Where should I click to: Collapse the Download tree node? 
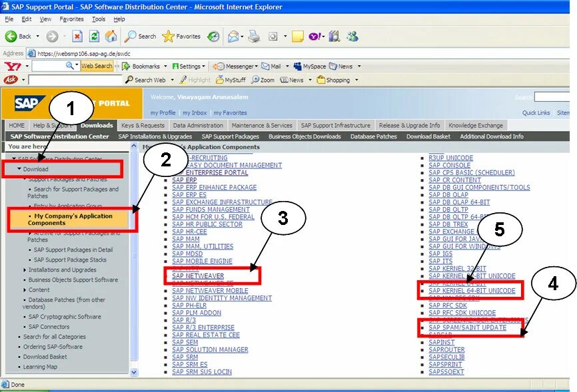[19, 169]
